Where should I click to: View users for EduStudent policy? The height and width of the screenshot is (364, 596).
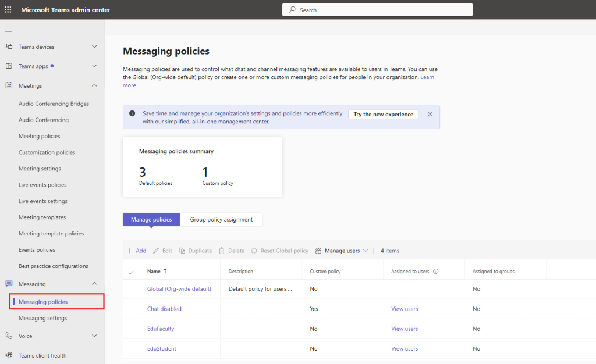pyautogui.click(x=405, y=348)
